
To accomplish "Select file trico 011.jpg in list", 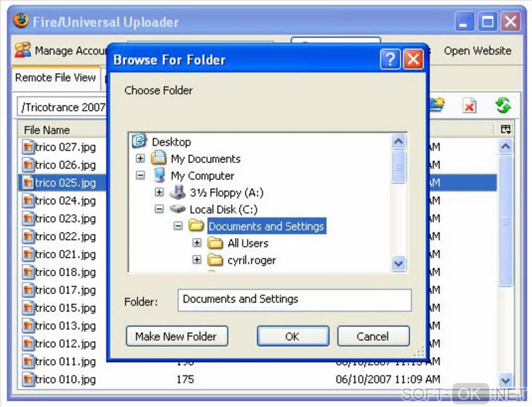I will (66, 362).
